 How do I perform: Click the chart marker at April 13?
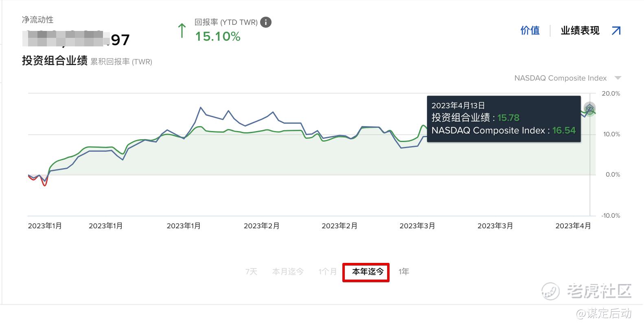589,108
